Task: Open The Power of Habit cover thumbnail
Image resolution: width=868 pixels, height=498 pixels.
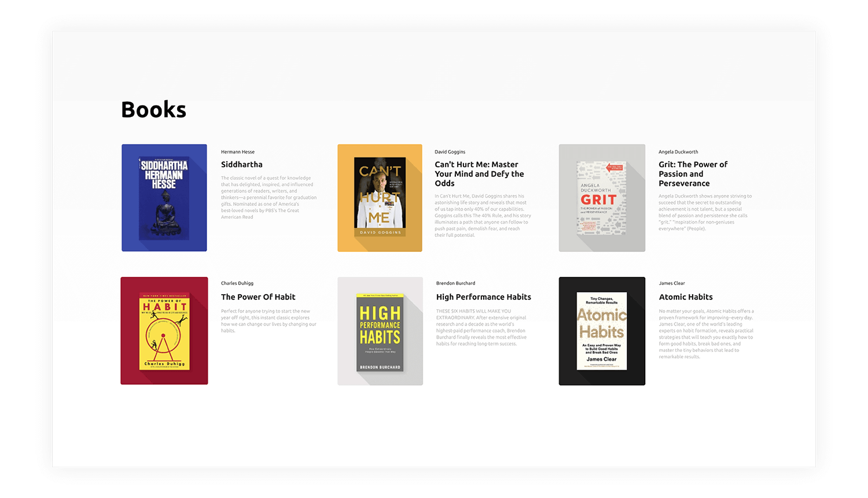Action: pyautogui.click(x=164, y=331)
